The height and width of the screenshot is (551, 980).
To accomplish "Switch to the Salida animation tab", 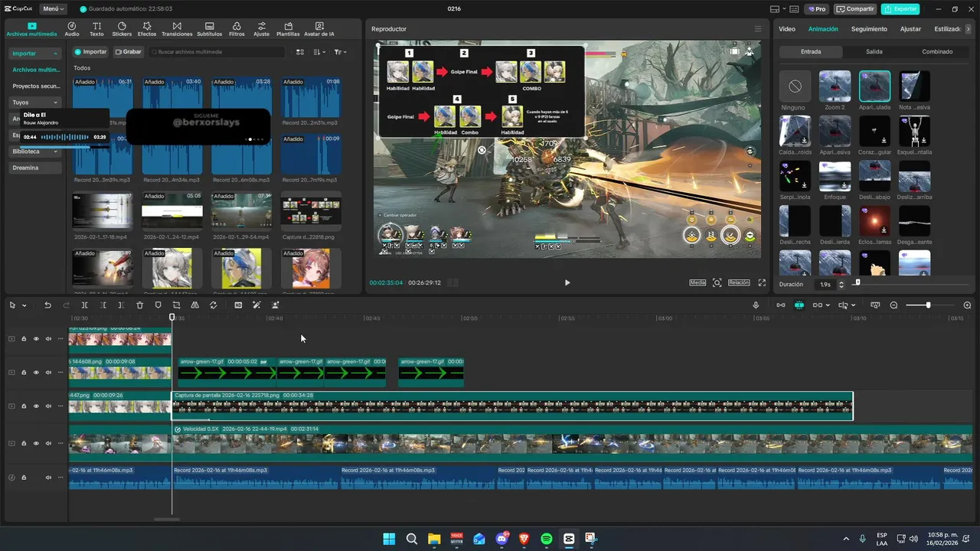I will pos(874,52).
